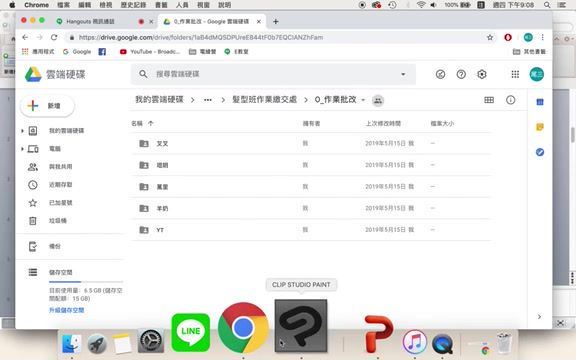Click the Chrome reload button
The image size is (576, 360).
coord(54,37)
